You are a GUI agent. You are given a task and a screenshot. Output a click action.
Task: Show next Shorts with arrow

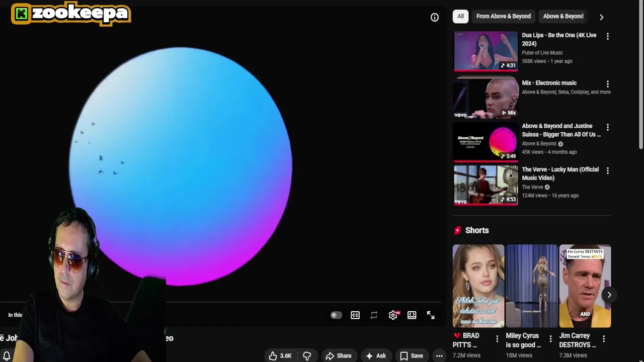coord(609,295)
